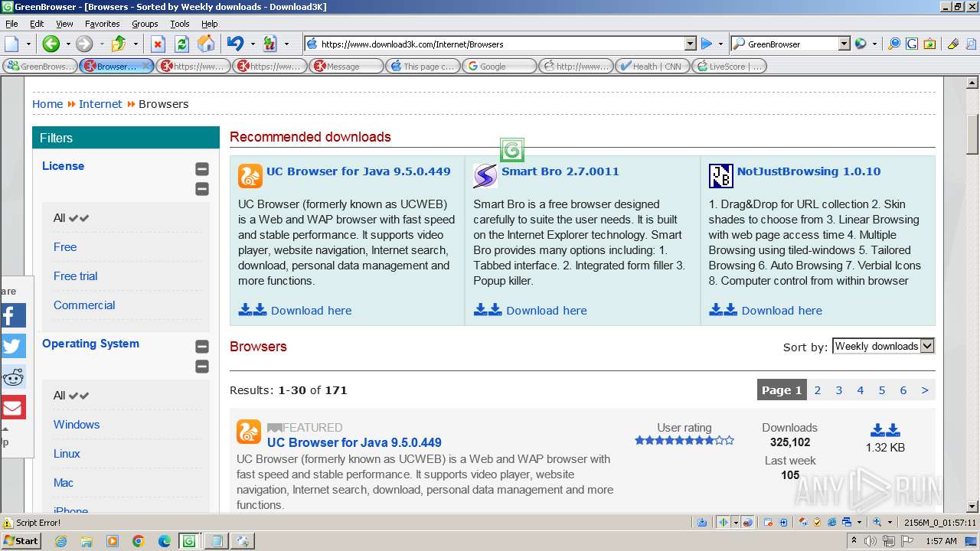Click the blue Go play arrow
The width and height of the screenshot is (980, 551).
(x=707, y=44)
